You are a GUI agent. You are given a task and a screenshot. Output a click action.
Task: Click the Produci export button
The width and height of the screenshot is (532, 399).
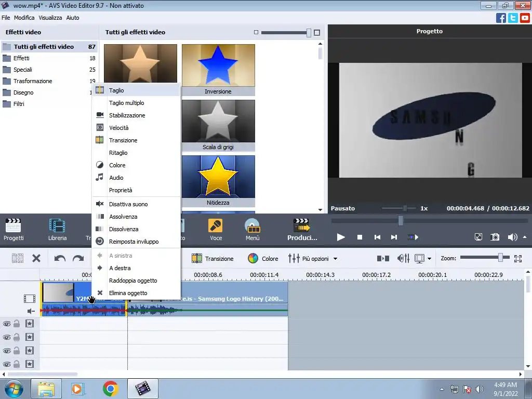(x=302, y=229)
